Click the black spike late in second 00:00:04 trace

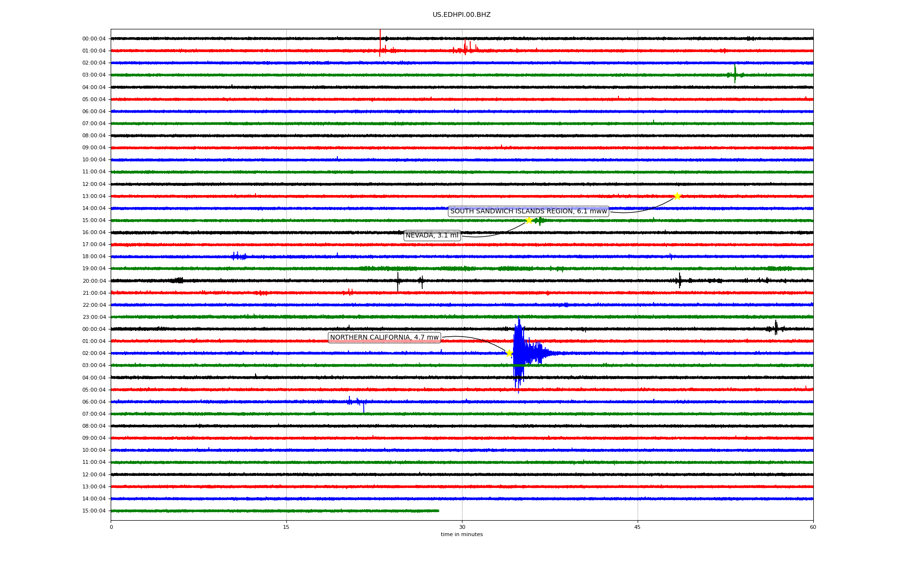pyautogui.click(x=776, y=328)
